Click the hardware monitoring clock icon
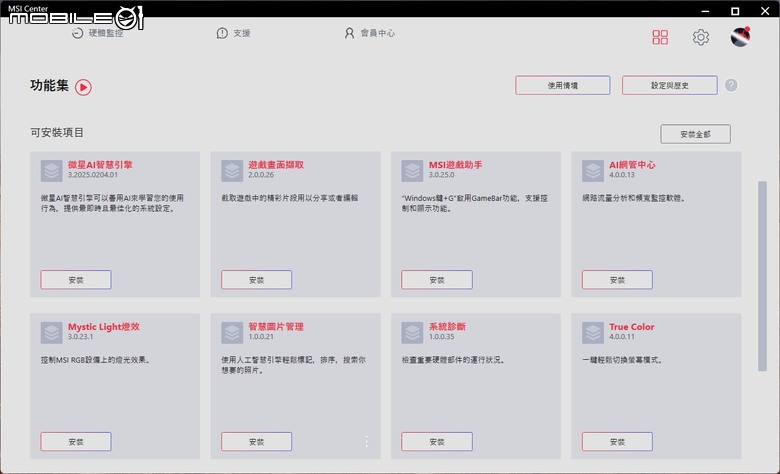The width and height of the screenshot is (780, 474). pos(77,33)
